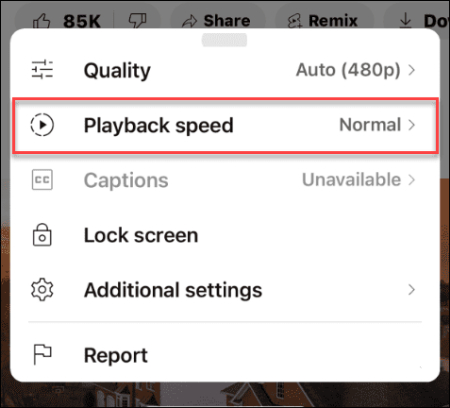Click the Quality sliders icon

point(42,70)
